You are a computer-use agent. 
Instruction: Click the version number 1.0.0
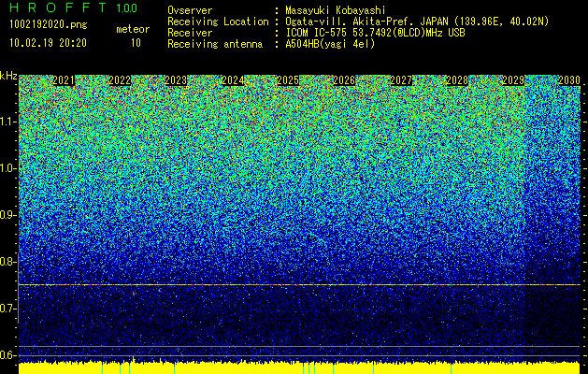[x=127, y=7]
